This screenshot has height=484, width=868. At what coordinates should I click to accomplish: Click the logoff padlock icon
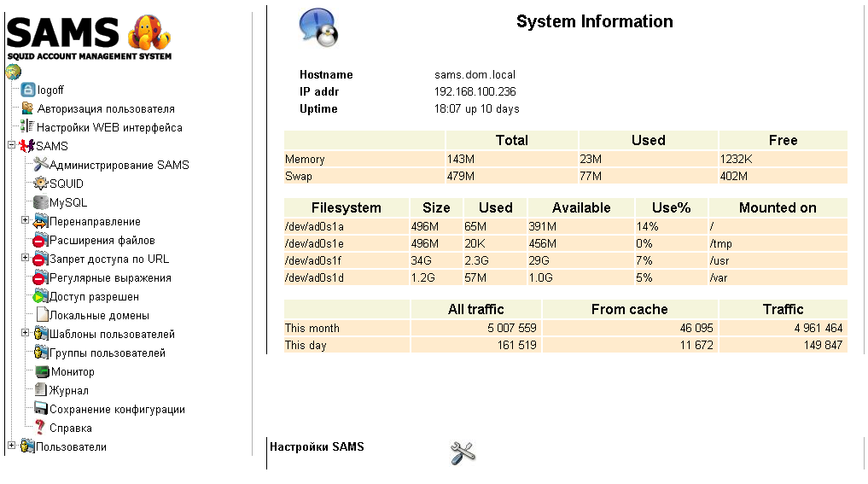(27, 90)
